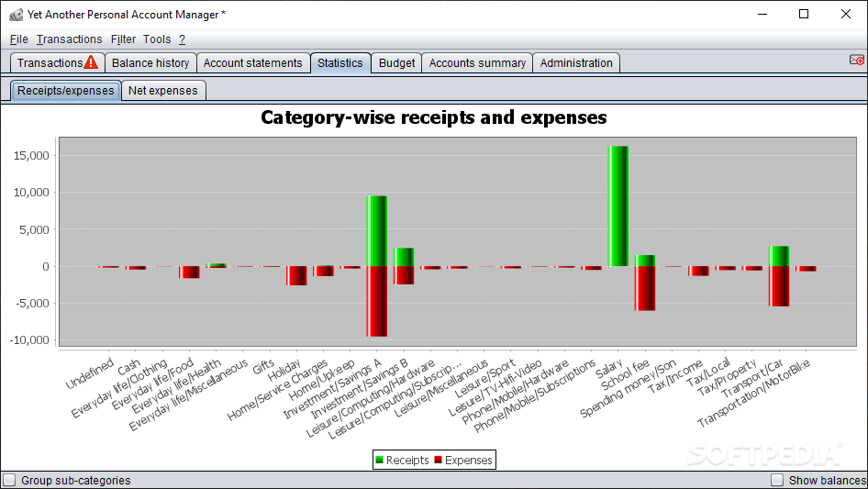The width and height of the screenshot is (868, 489).
Task: Click the chart title 'Category-wise receipts and expenses'
Action: (x=433, y=117)
